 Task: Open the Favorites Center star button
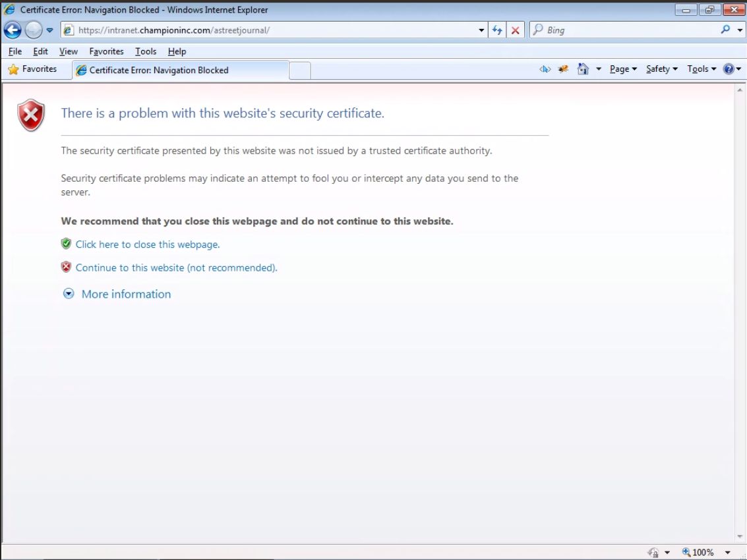coord(32,69)
